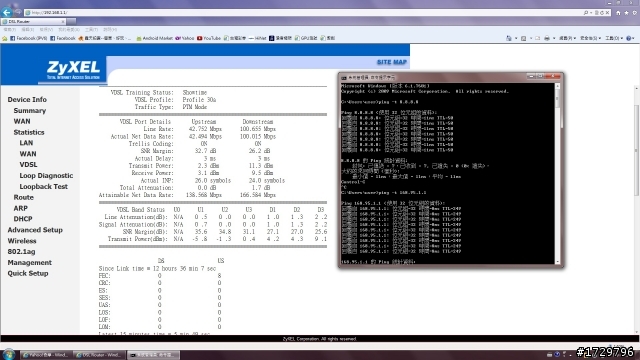Click the command bar print icon
Screen dimensions: 640x360
(x=547, y=38)
